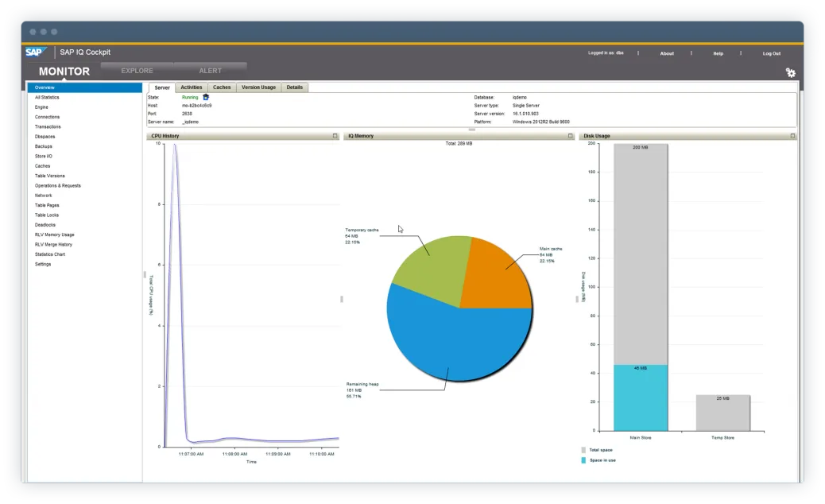Screen dimensions: 825x504
Task: Collapse the left navigation sidebar handle
Action: click(x=145, y=274)
